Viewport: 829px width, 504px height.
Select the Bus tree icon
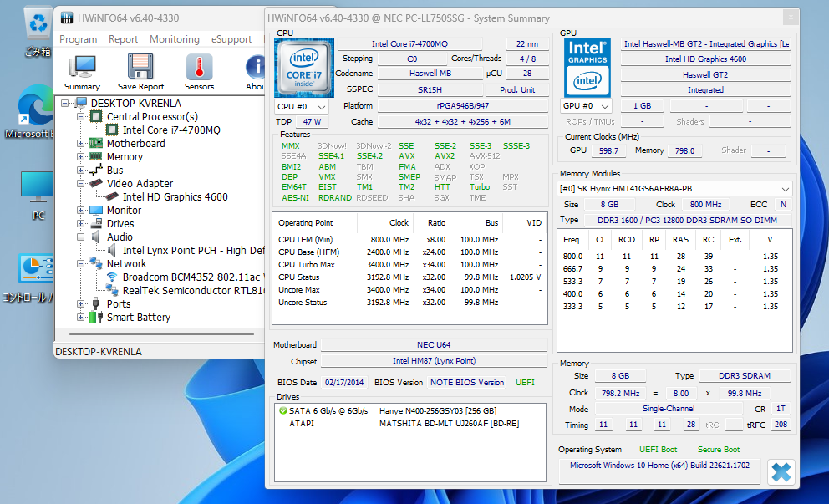(x=96, y=170)
